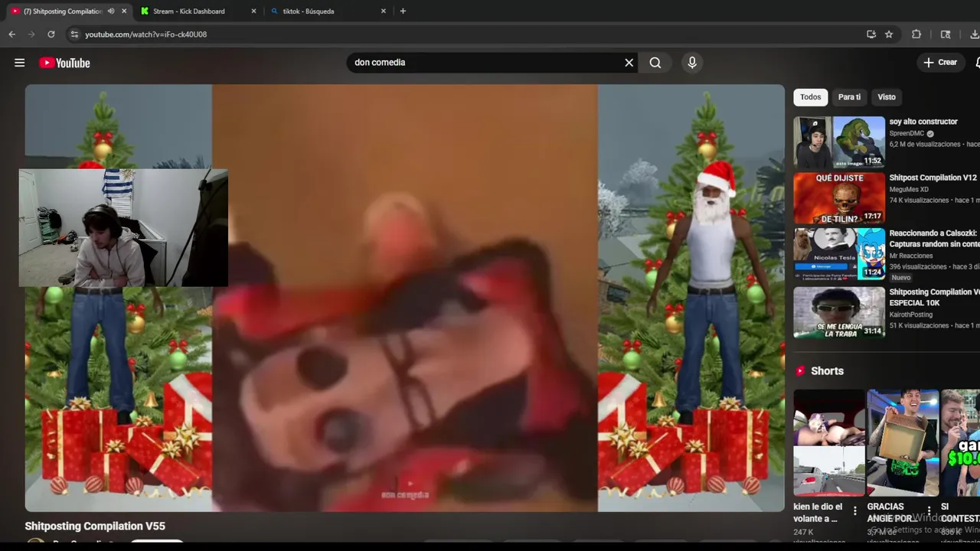Select the Shitposting Compilation browser tab
Image resolution: width=980 pixels, height=551 pixels.
[62, 11]
